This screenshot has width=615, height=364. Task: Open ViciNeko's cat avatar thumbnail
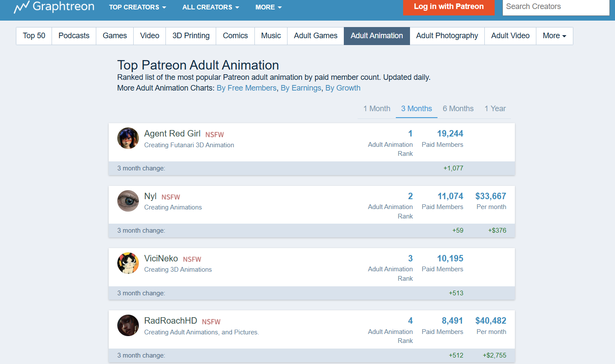(x=128, y=263)
